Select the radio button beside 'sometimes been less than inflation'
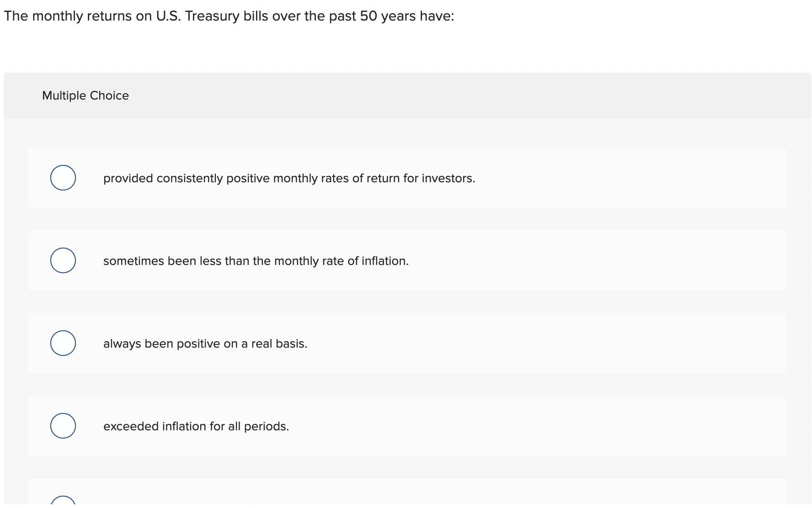Viewport: 812px width, 508px height. point(63,260)
